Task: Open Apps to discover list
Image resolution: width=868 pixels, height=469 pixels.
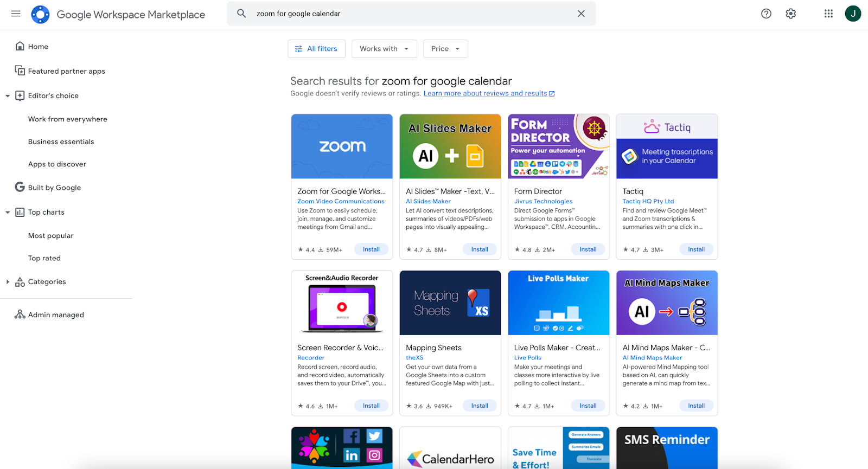Action: tap(57, 164)
